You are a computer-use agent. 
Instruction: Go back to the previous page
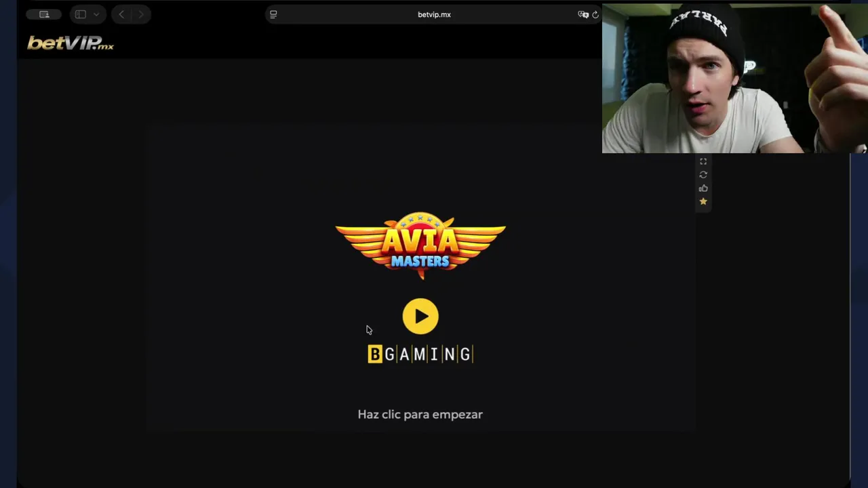[121, 14]
